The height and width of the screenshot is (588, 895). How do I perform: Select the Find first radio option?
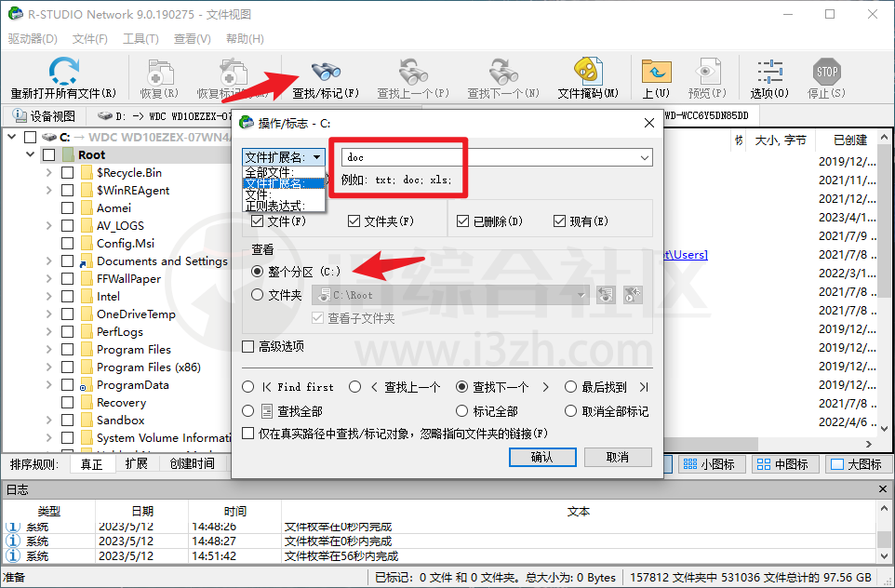click(247, 387)
